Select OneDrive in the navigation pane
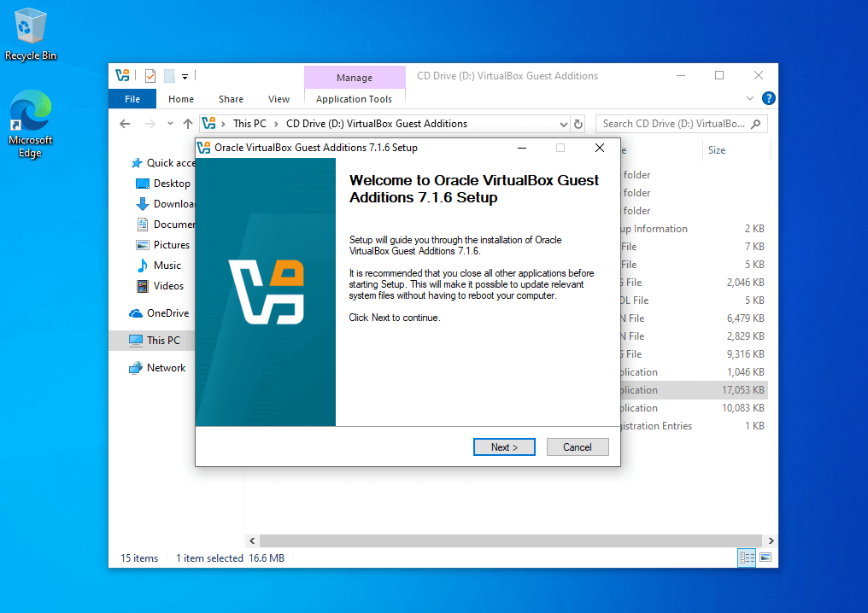Viewport: 868px width, 613px height. tap(159, 313)
